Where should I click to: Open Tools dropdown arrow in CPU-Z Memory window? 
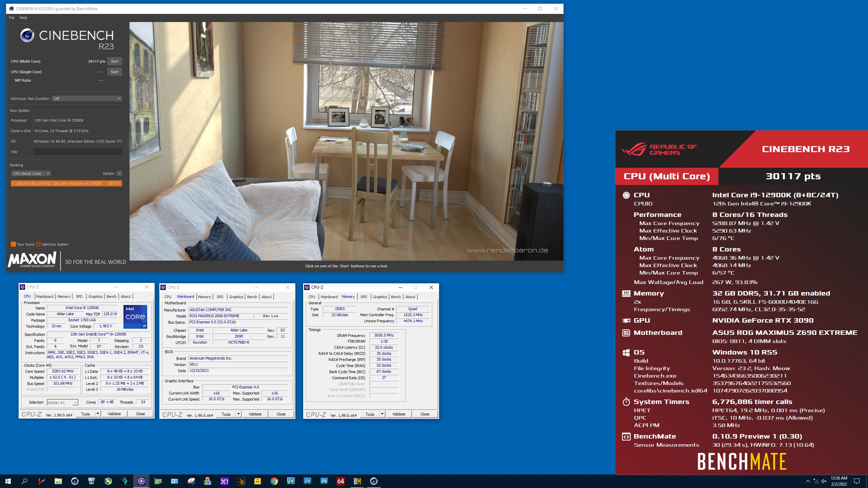click(382, 414)
